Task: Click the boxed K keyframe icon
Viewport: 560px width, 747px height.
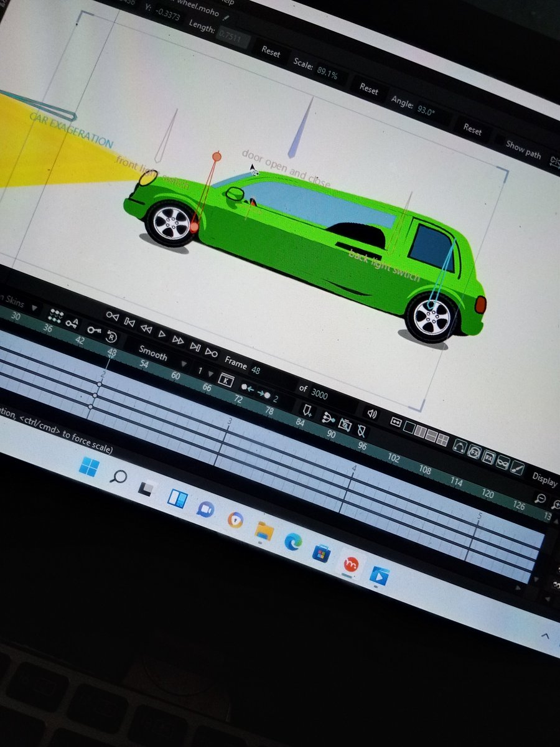Action: pyautogui.click(x=227, y=380)
